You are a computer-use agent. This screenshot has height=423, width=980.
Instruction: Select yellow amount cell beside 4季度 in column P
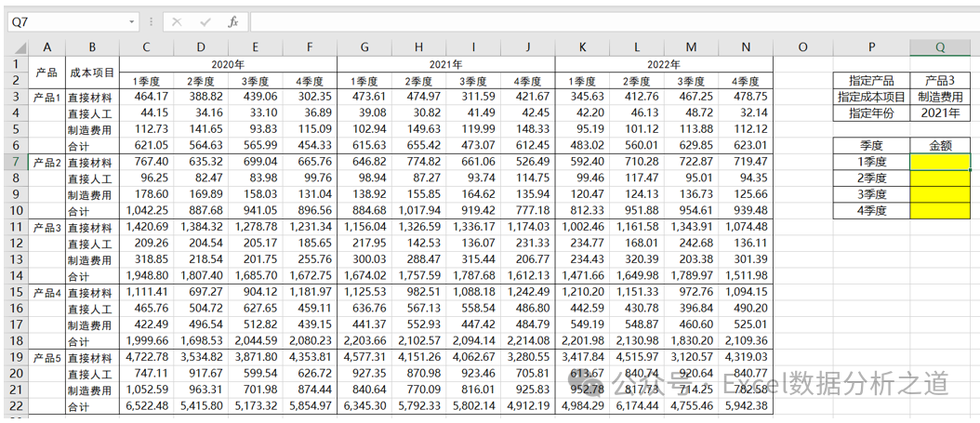coord(941,210)
